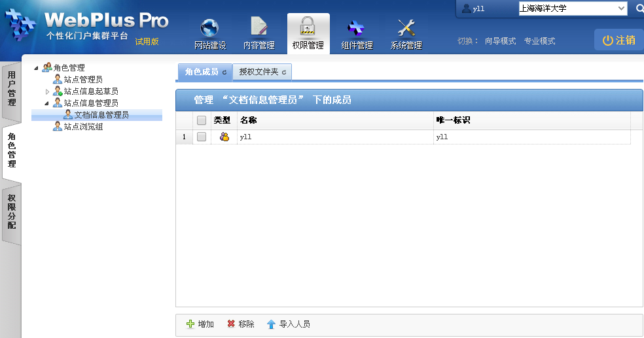Click the 注销 logout button
The width and height of the screenshot is (644, 338).
click(x=618, y=40)
